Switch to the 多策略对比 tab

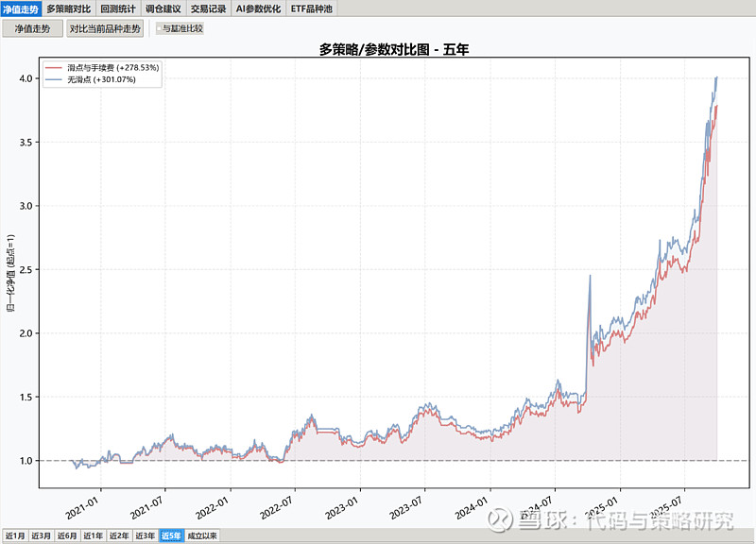69,8
